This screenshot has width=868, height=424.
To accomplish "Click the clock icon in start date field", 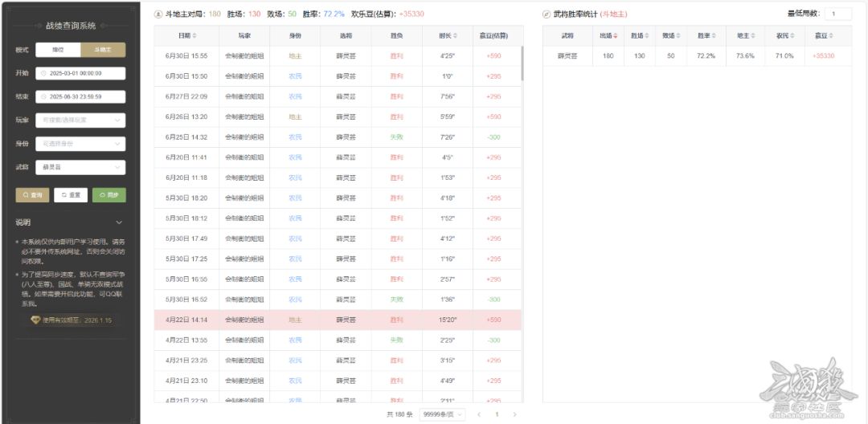I will (x=43, y=73).
